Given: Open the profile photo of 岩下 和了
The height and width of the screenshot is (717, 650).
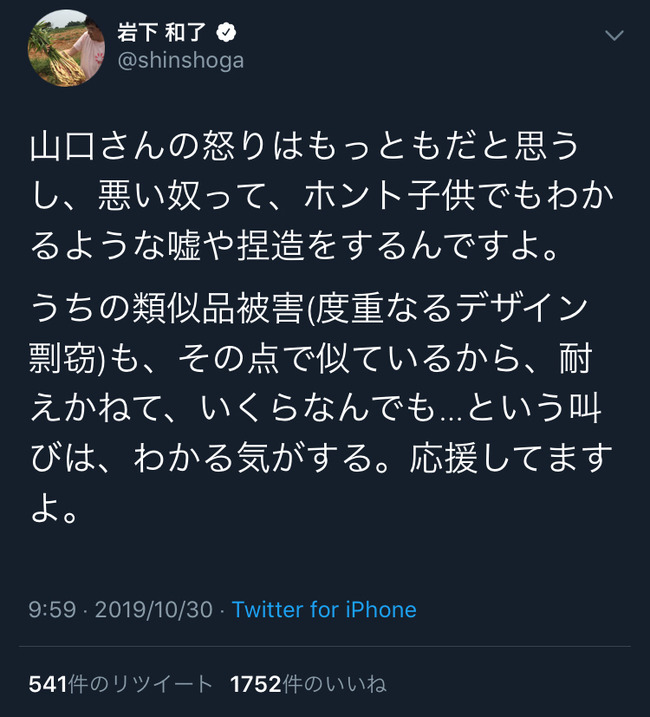Looking at the screenshot, I should click(x=67, y=47).
